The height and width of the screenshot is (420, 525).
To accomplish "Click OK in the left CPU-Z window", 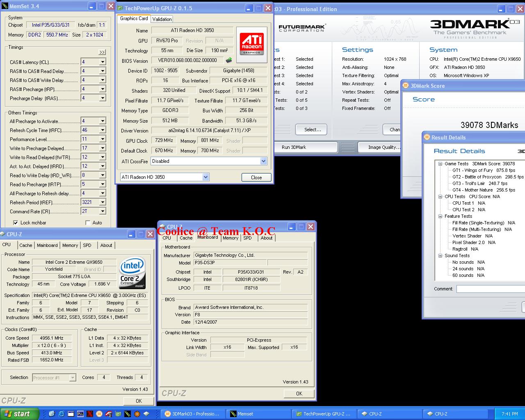I will coord(139,401).
